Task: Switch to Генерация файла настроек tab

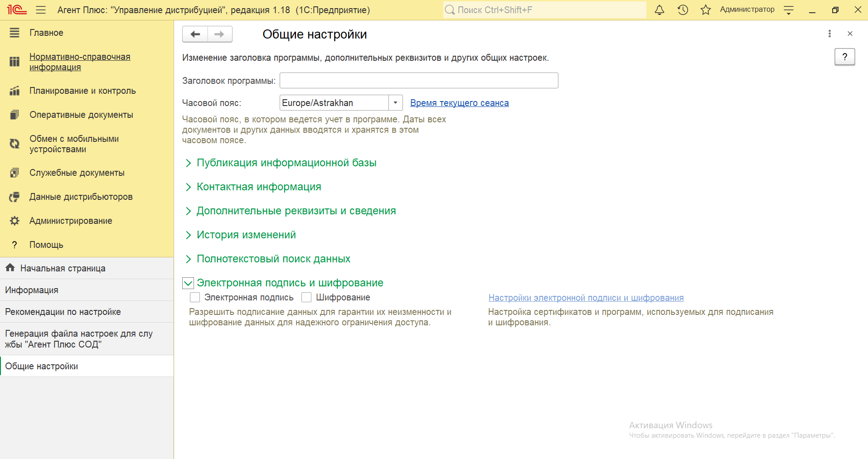Action: (87, 339)
